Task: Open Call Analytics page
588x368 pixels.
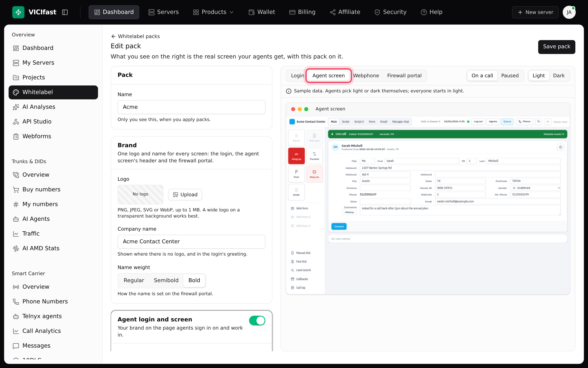Action: click(53, 331)
